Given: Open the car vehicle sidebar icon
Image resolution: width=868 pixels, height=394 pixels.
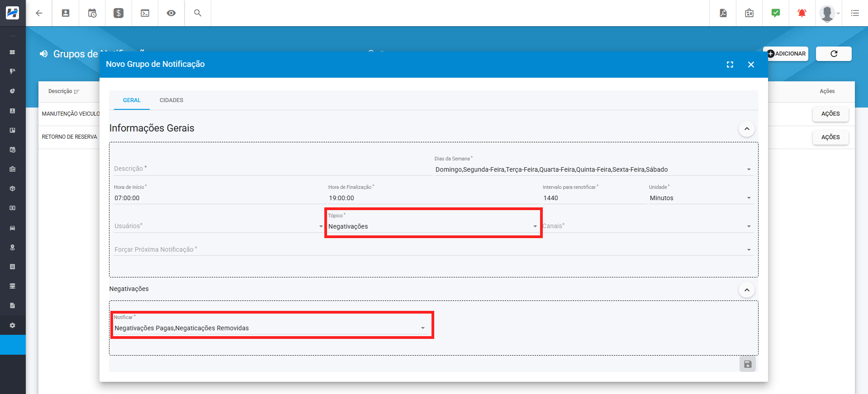Looking at the screenshot, I should [x=13, y=228].
